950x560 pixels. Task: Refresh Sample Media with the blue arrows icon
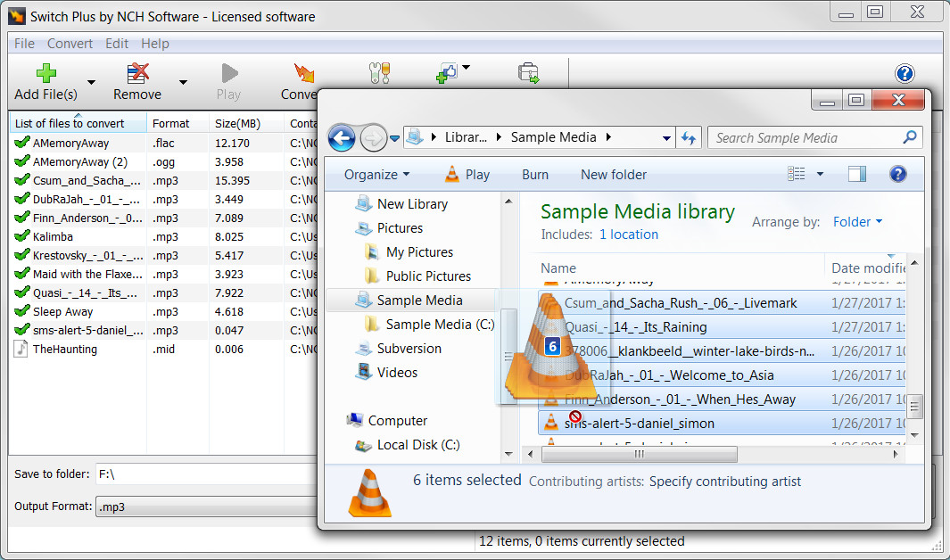[x=687, y=138]
